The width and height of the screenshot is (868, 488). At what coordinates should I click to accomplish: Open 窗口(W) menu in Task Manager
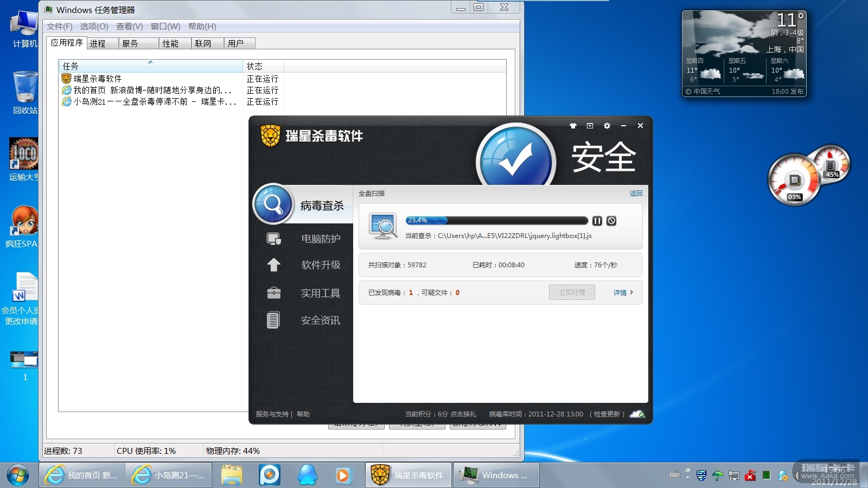tap(165, 27)
